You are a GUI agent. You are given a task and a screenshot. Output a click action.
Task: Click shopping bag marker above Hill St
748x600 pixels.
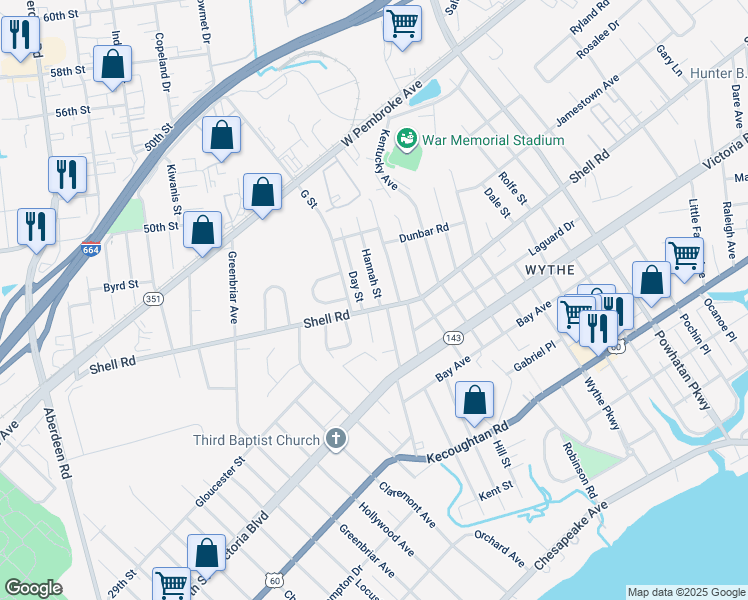coord(474,403)
